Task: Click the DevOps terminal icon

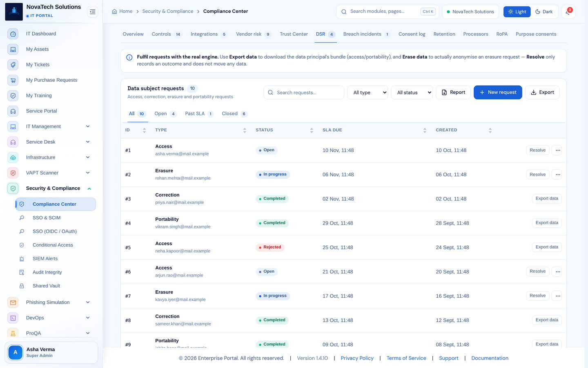Action: coord(13,318)
